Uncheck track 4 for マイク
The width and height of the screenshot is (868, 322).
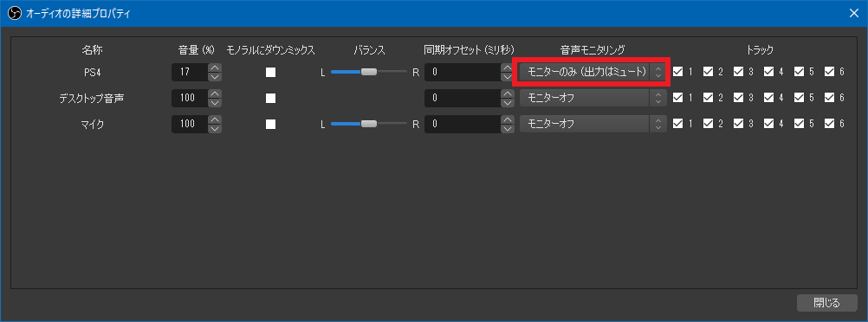[x=769, y=124]
